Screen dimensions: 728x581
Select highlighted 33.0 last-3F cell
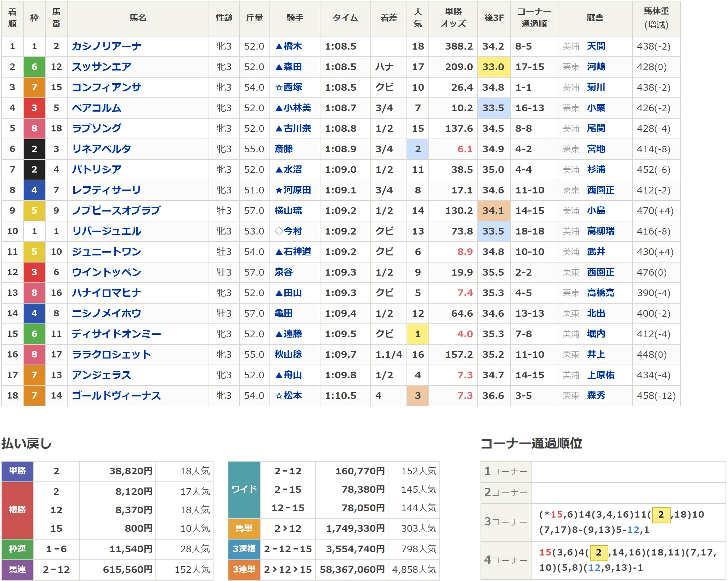[494, 67]
